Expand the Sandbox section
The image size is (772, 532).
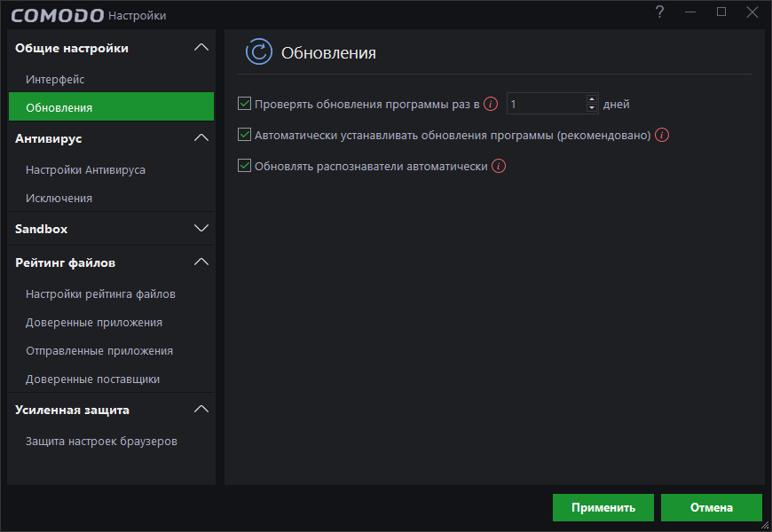(x=202, y=228)
